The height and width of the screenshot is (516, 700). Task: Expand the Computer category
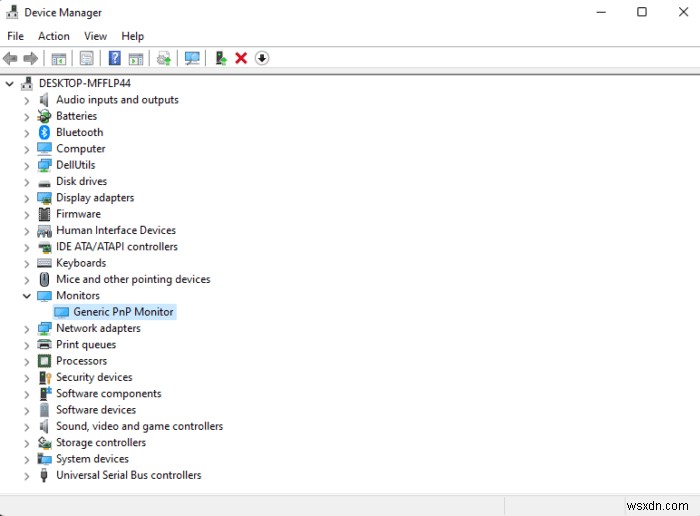point(27,149)
